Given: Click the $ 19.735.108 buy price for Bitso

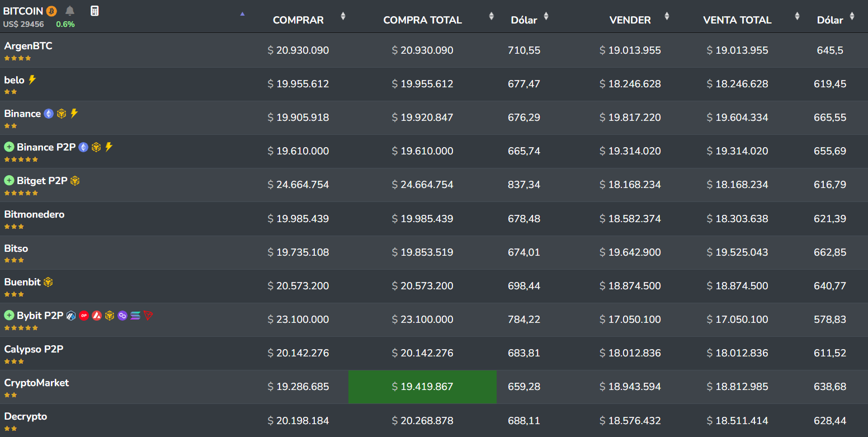Looking at the screenshot, I should [299, 252].
